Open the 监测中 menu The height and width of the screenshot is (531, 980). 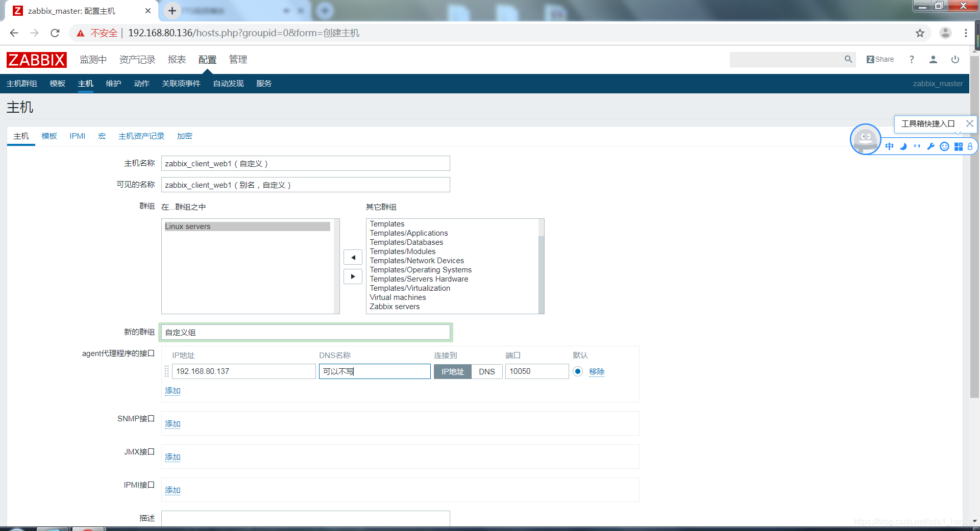pos(93,60)
